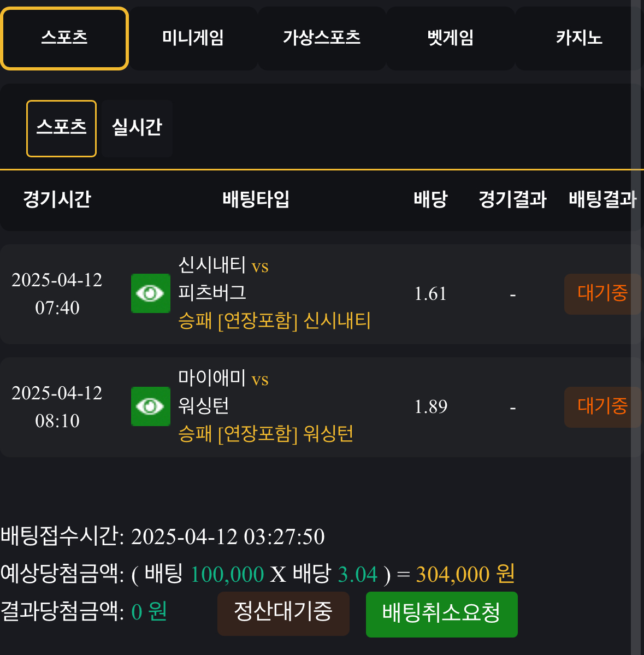Open the top-level 스포츠 category tab

64,38
